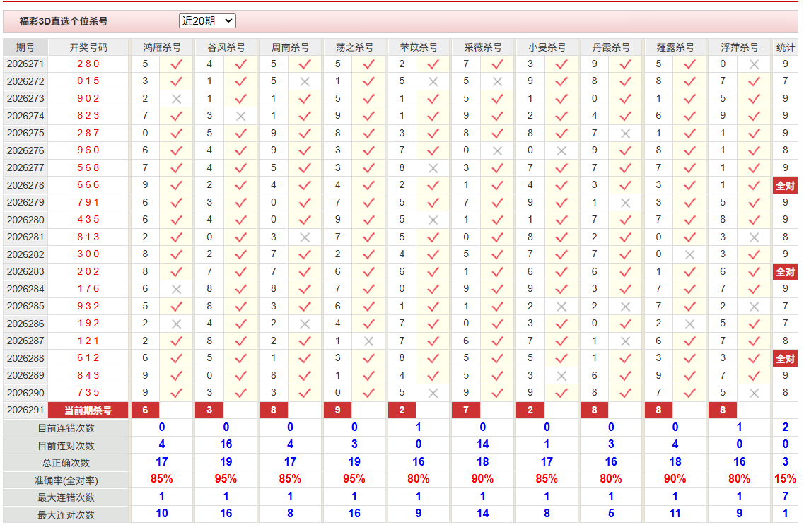Click the X mark for 荡之杀号 in row 2026287

point(368,341)
